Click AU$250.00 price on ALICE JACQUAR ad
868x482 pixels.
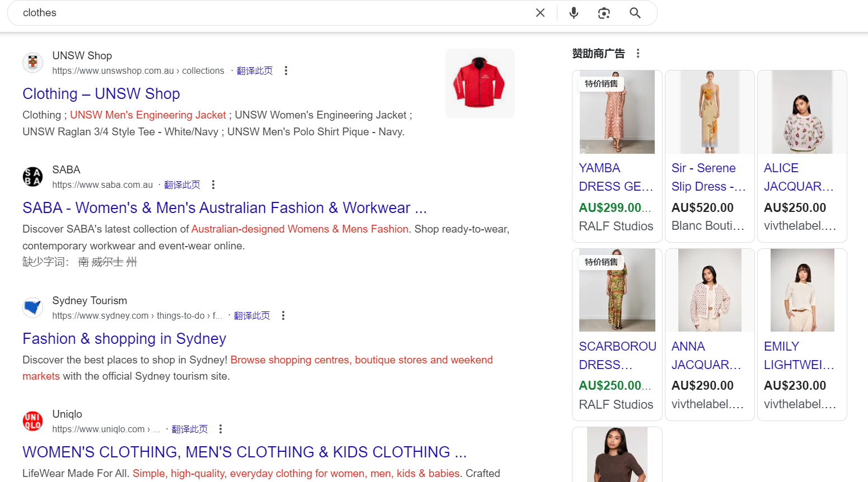795,207
